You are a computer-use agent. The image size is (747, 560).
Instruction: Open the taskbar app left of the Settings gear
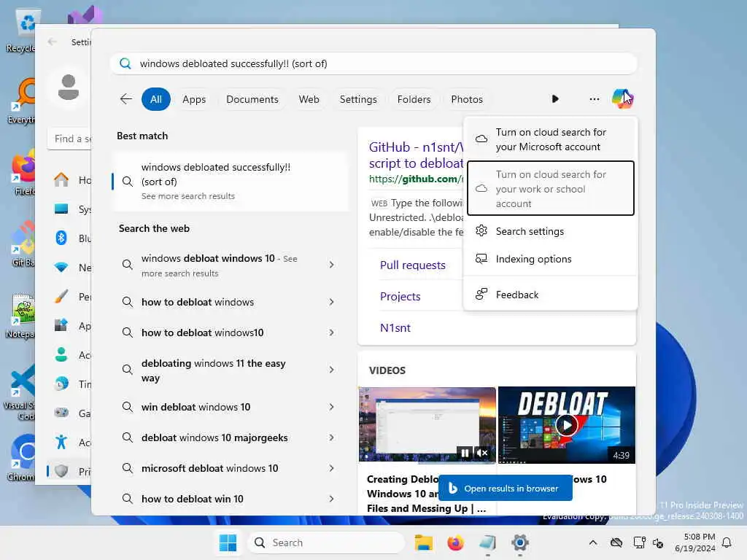coord(487,542)
